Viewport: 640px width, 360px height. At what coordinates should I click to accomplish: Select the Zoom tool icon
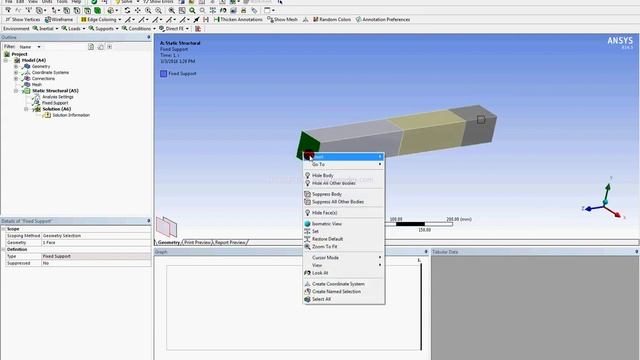(148, 10)
